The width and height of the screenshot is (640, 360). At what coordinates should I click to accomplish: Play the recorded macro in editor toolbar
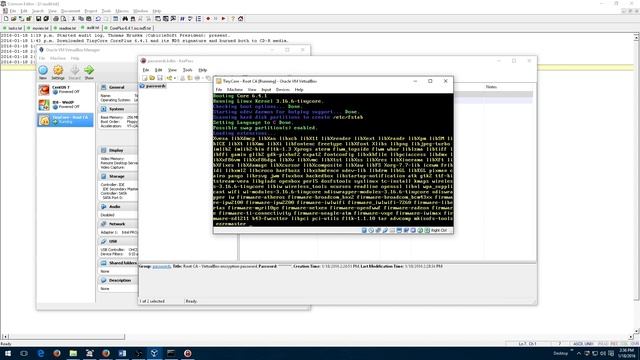pos(224,19)
